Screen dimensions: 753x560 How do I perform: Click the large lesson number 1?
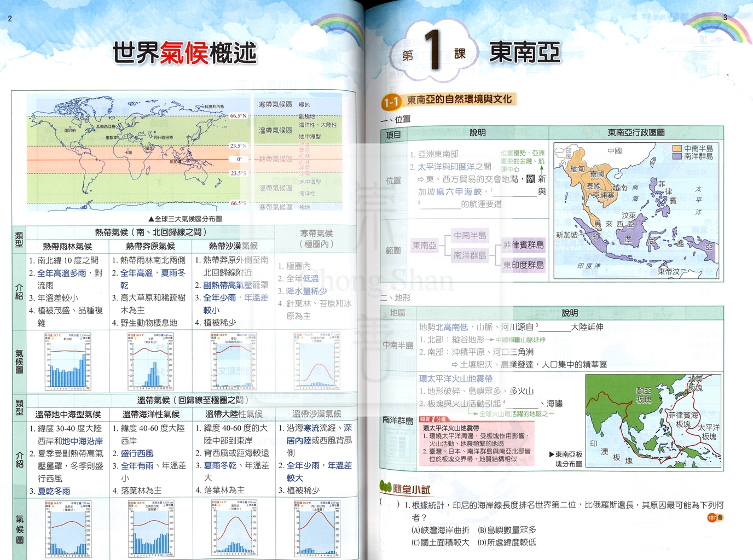click(x=433, y=50)
